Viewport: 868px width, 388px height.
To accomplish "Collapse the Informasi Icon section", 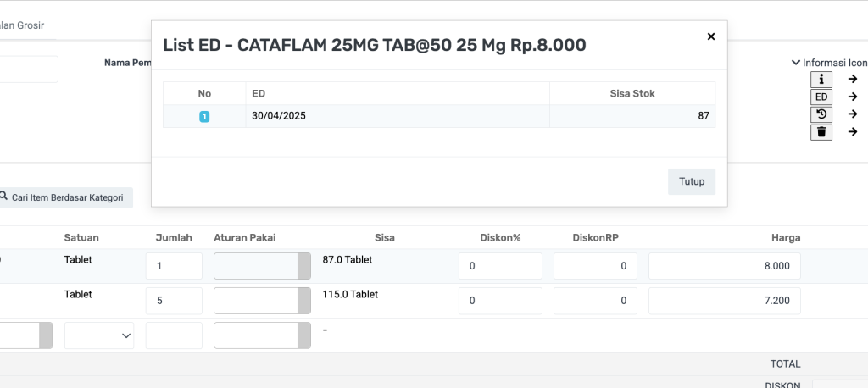I will tap(795, 63).
